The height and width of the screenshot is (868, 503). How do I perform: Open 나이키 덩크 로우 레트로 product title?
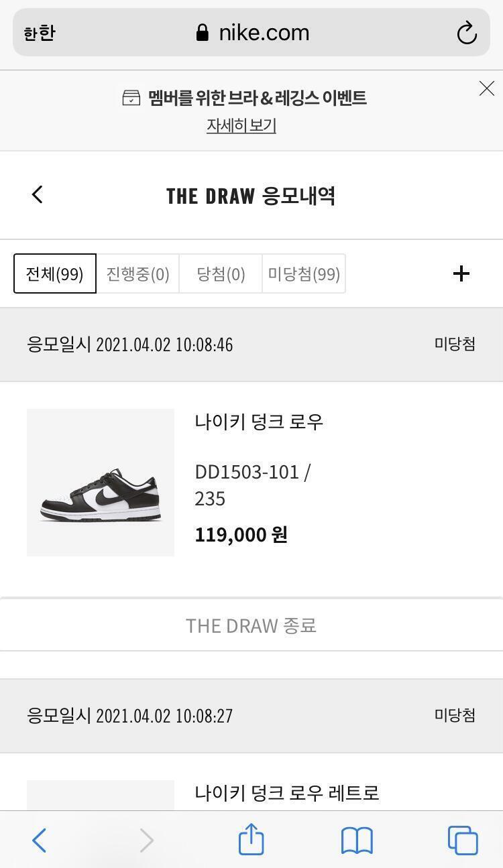287,792
